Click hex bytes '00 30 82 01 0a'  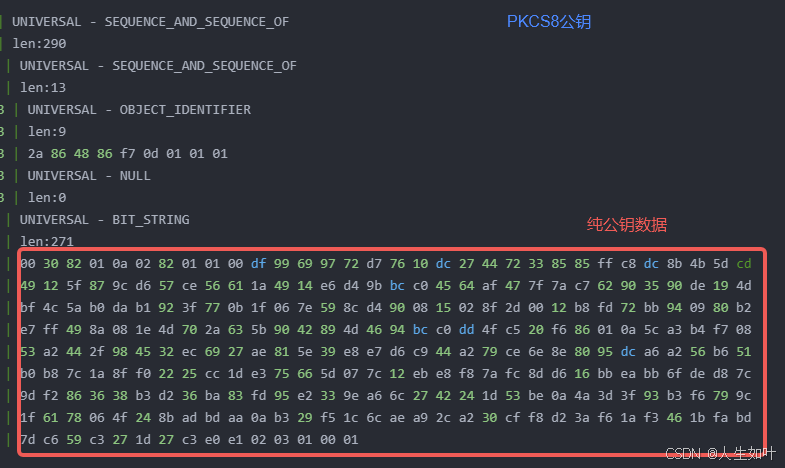(x=74, y=264)
